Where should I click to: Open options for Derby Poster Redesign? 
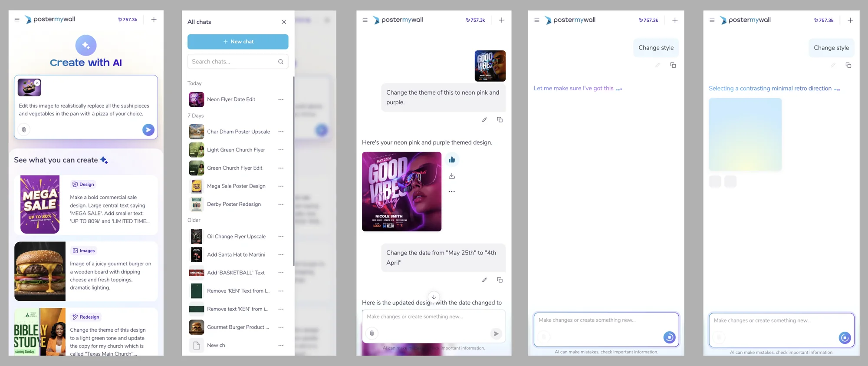pos(281,204)
